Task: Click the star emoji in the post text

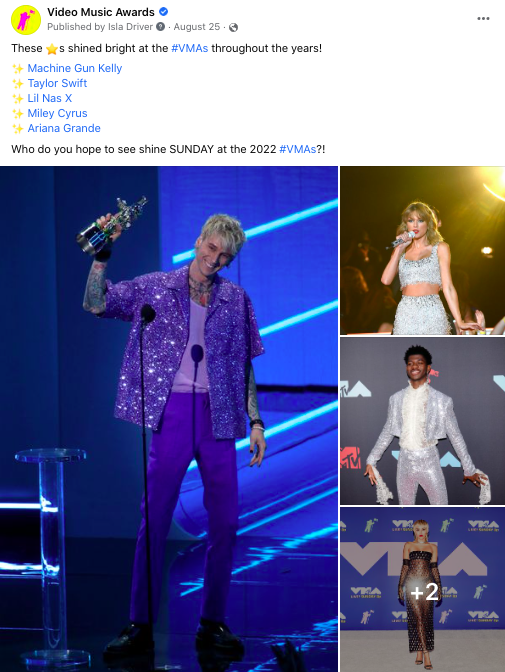Action: click(x=52, y=49)
